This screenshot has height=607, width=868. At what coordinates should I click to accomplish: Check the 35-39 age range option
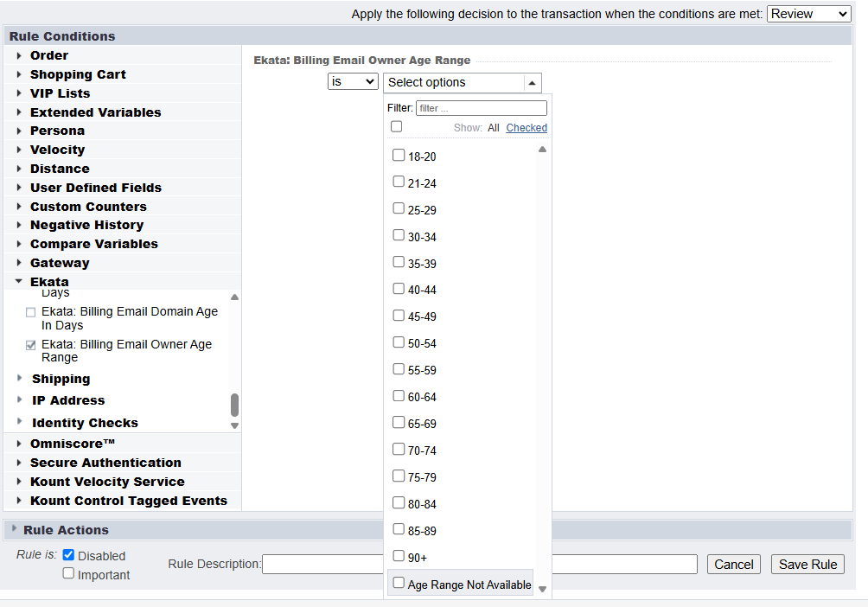coord(399,261)
